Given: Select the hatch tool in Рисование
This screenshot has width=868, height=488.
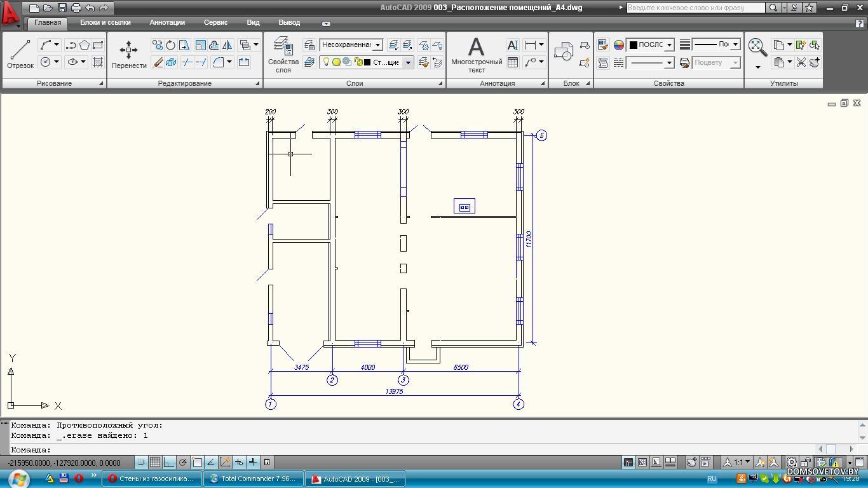Looking at the screenshot, I should [x=98, y=62].
